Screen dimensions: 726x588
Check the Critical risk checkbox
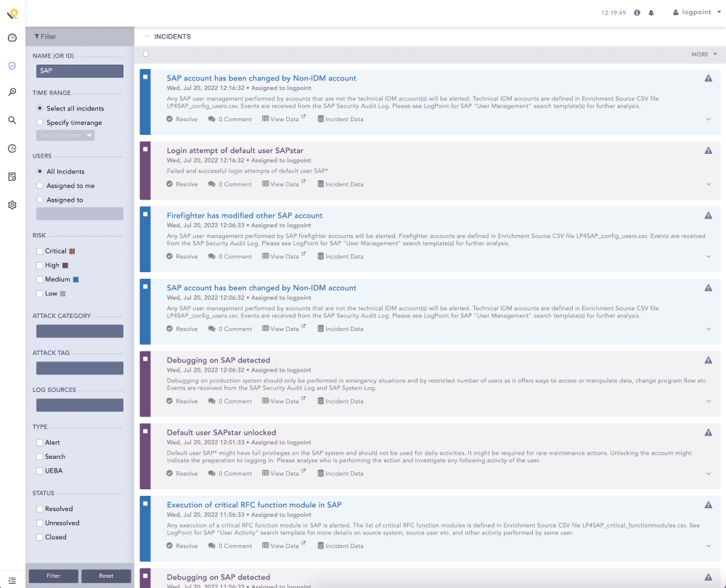click(40, 251)
